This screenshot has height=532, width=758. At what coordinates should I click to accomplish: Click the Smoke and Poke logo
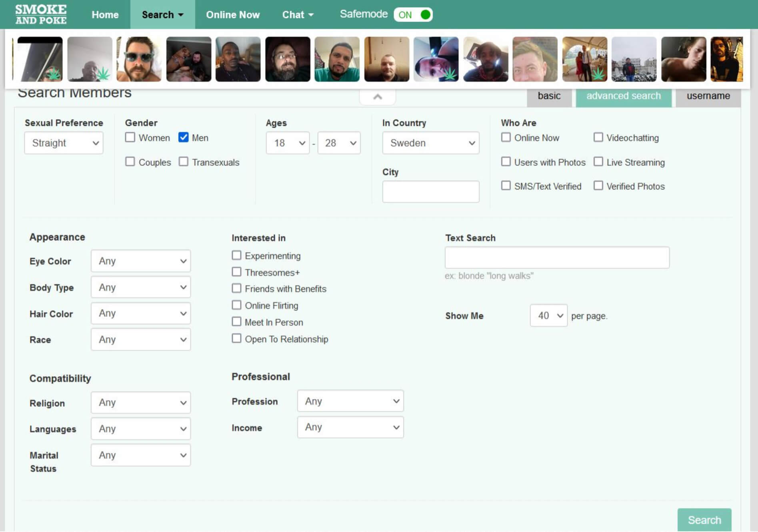41,14
